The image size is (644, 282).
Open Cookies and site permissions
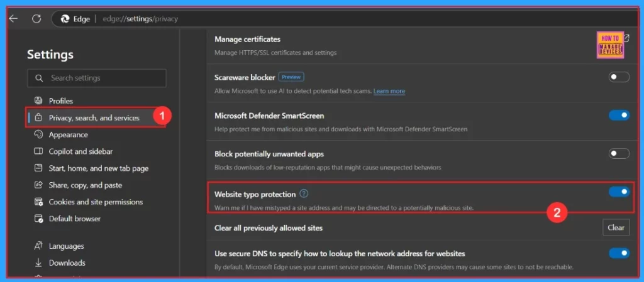pyautogui.click(x=96, y=202)
